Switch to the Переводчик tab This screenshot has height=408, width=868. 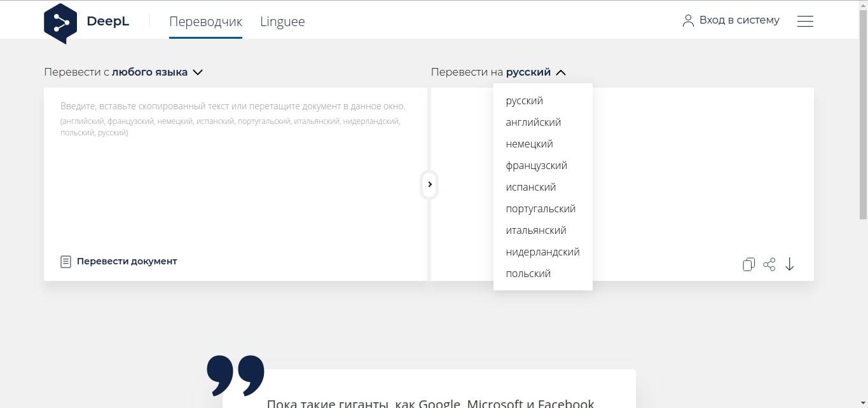205,22
